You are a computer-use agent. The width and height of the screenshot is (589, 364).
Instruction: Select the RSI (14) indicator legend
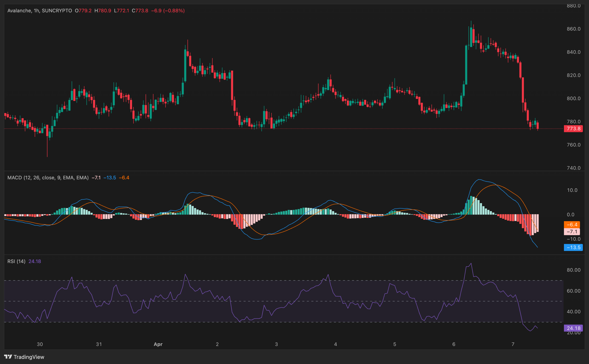click(16, 261)
